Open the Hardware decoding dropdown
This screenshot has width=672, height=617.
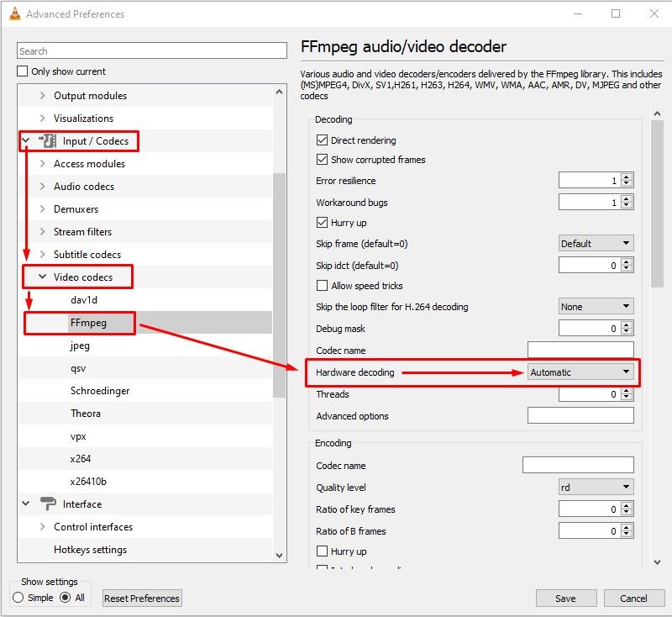pos(580,372)
